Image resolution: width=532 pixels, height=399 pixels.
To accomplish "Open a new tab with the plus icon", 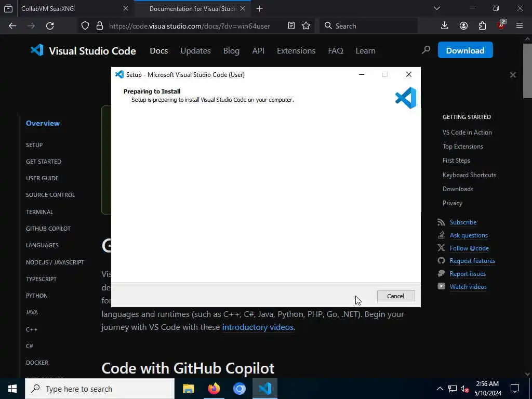I will (x=260, y=9).
